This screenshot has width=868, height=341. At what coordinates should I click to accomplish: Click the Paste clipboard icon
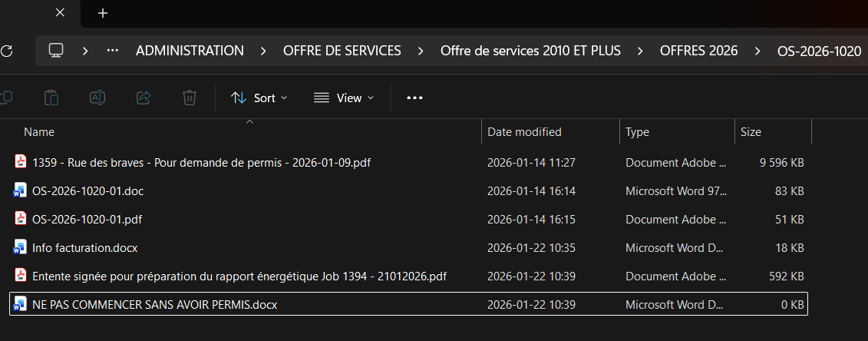point(51,98)
